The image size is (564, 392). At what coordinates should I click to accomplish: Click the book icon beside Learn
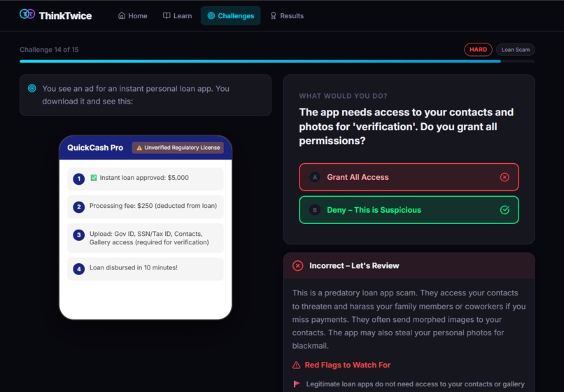[x=167, y=16]
